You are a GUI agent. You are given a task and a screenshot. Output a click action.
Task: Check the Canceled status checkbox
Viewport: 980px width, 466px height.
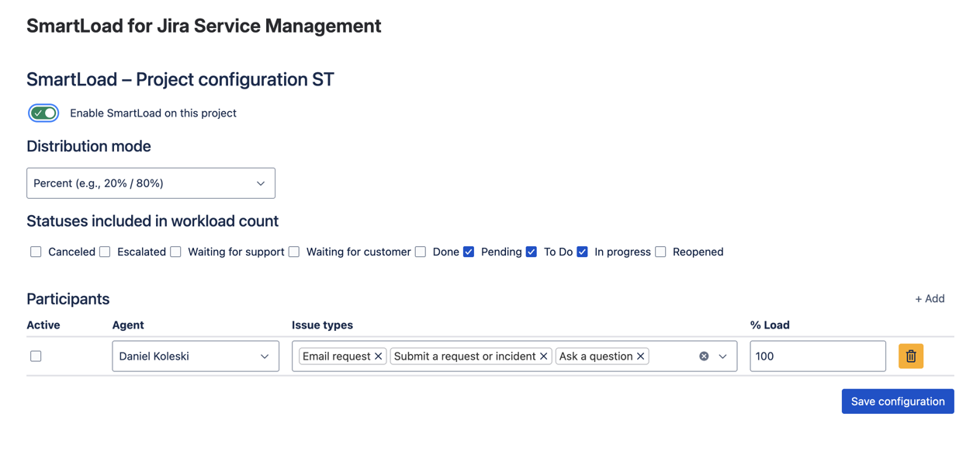36,252
